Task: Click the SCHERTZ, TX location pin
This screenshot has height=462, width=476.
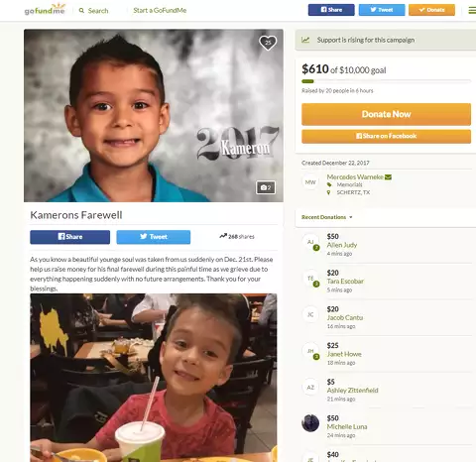Action: [x=328, y=192]
